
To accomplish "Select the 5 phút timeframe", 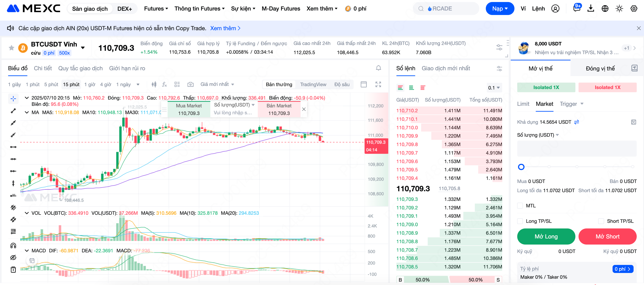I will pyautogui.click(x=51, y=85).
